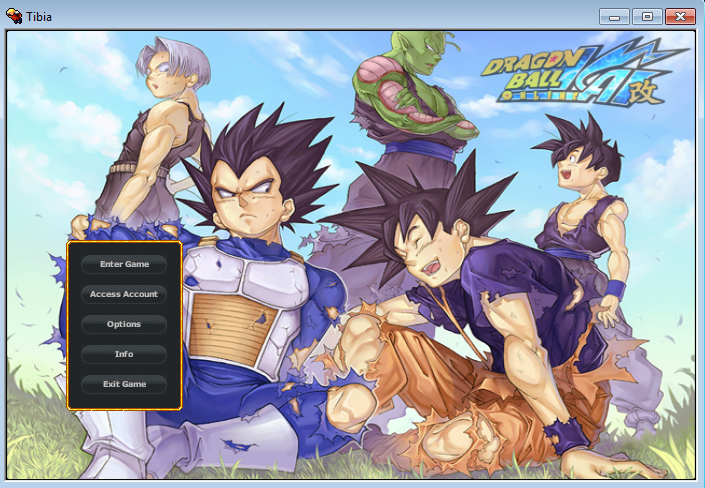Maximize the Tibia window
The image size is (705, 488).
646,16
